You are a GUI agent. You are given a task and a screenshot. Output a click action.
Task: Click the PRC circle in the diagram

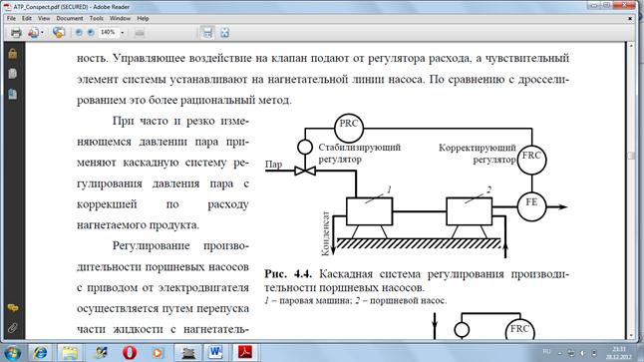click(349, 128)
